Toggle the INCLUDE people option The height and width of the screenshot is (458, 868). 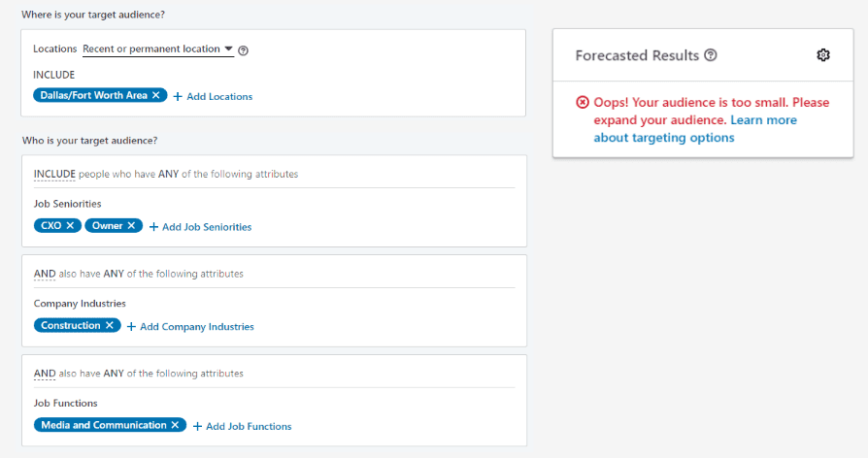pyautogui.click(x=54, y=175)
